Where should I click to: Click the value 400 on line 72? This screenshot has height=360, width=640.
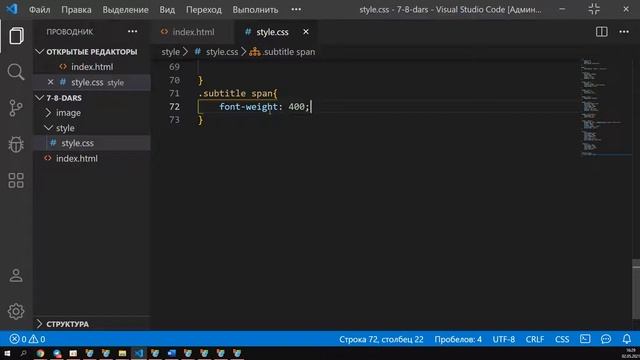coord(296,107)
